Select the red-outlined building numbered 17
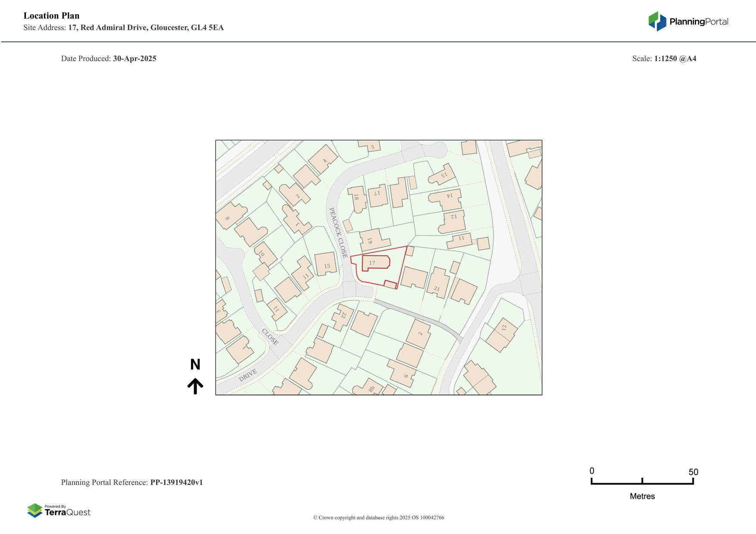756x534 pixels. 376,262
